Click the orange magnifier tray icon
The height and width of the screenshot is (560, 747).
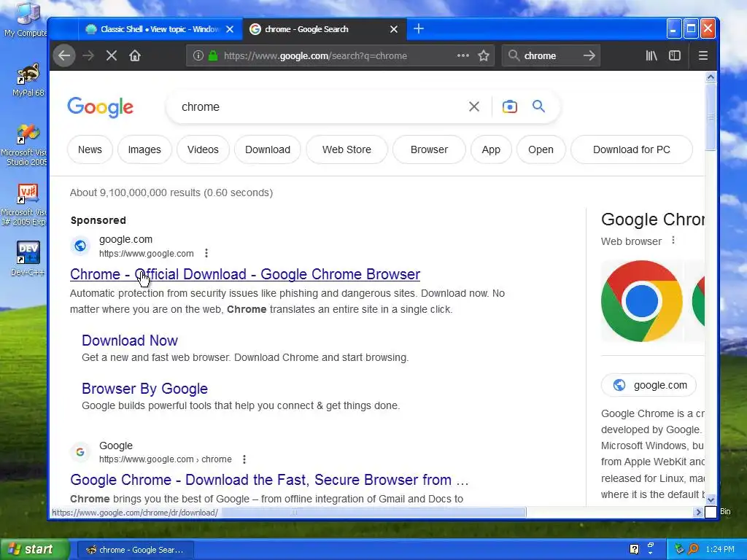click(693, 549)
